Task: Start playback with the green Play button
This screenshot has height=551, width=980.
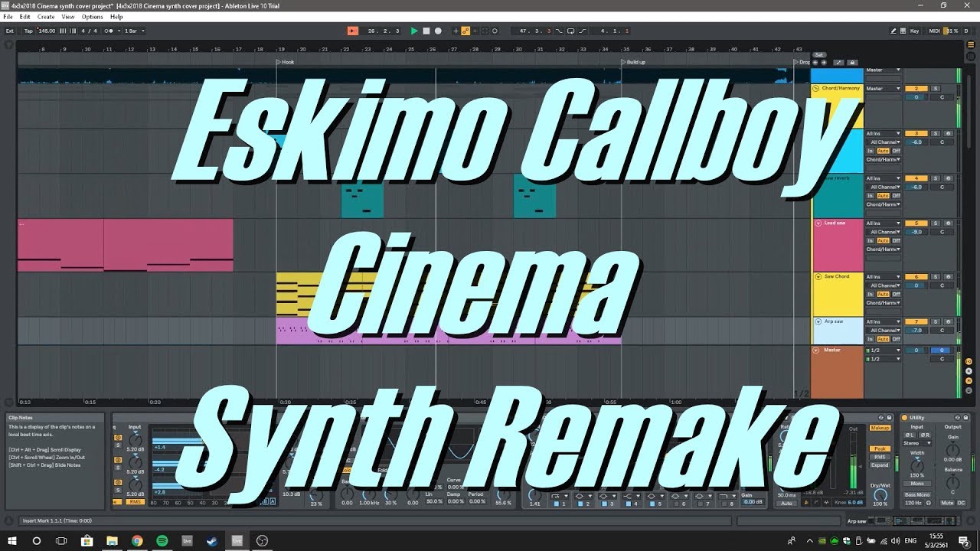Action: [414, 31]
